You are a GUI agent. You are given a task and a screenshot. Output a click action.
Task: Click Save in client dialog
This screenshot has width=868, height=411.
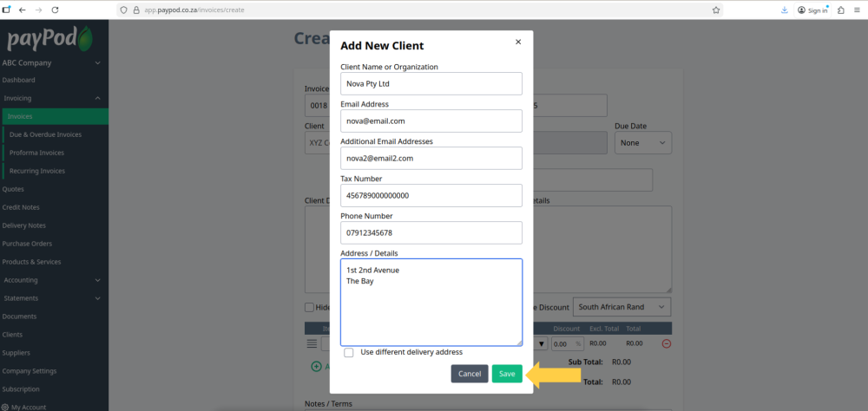coord(507,374)
